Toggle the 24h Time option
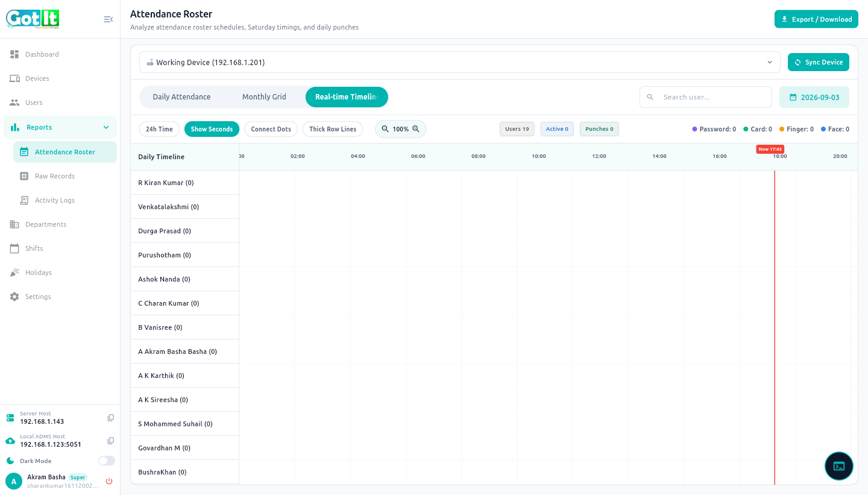Screen dimensions: 868x495 (x=159, y=129)
